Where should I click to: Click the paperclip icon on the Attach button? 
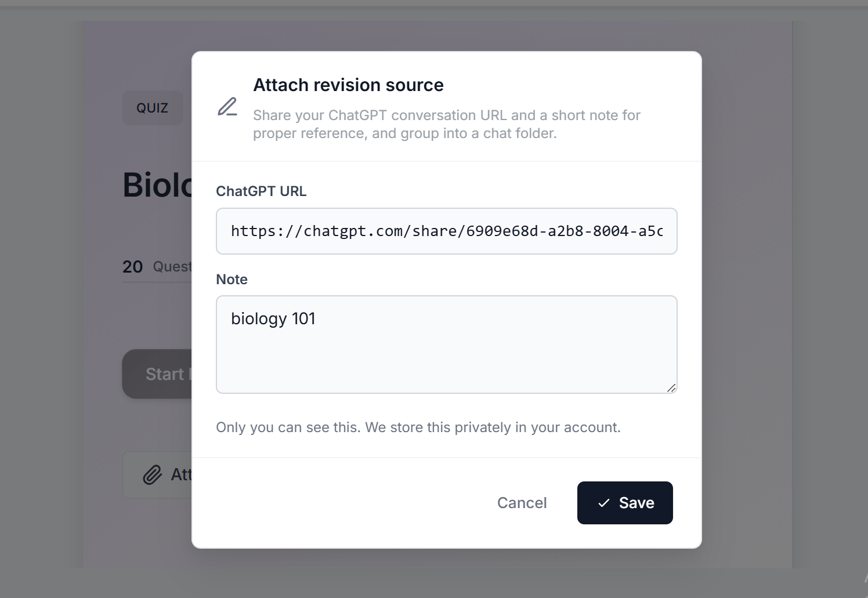(x=153, y=474)
